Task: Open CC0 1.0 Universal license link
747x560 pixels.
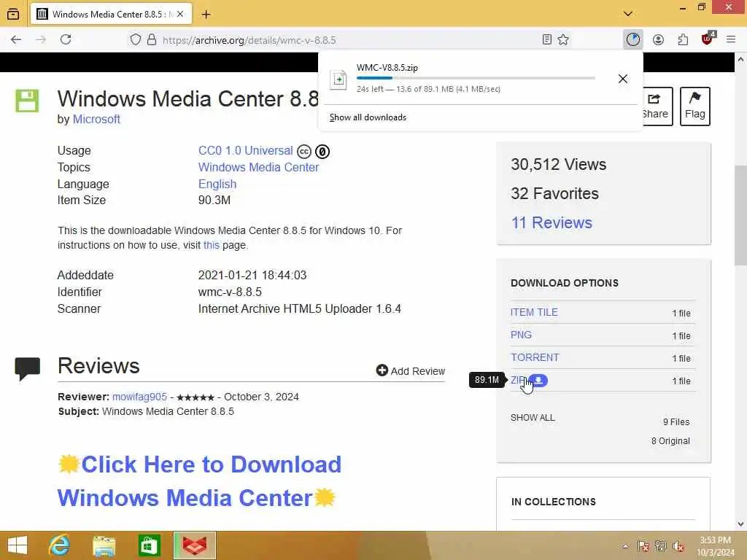Action: coord(245,150)
